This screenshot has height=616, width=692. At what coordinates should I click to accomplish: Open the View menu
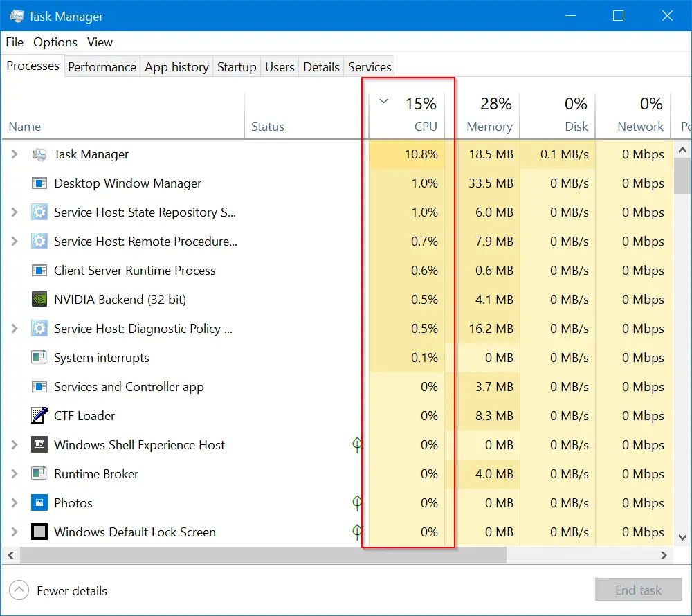tap(100, 42)
